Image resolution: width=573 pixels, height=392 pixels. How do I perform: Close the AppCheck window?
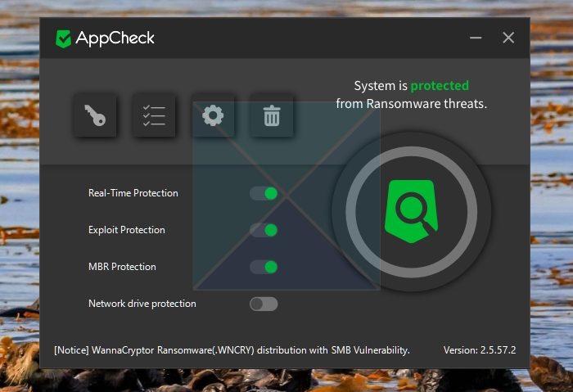click(x=508, y=38)
